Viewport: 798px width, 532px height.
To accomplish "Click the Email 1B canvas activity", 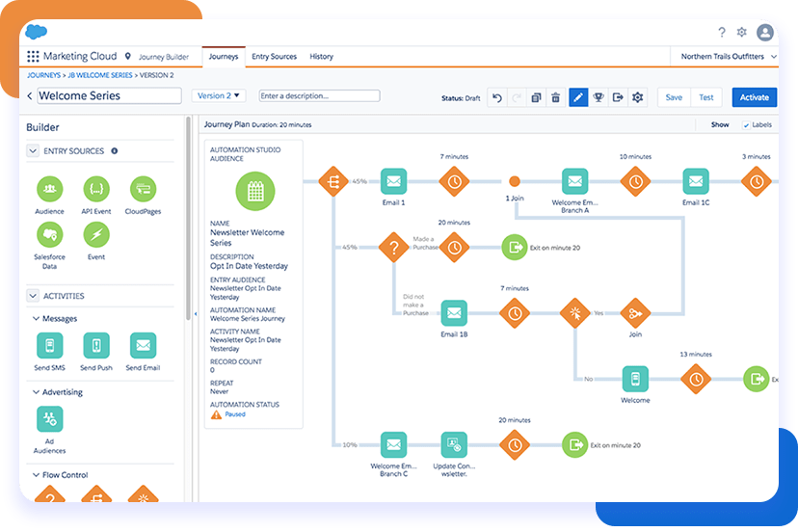I will coord(454,313).
